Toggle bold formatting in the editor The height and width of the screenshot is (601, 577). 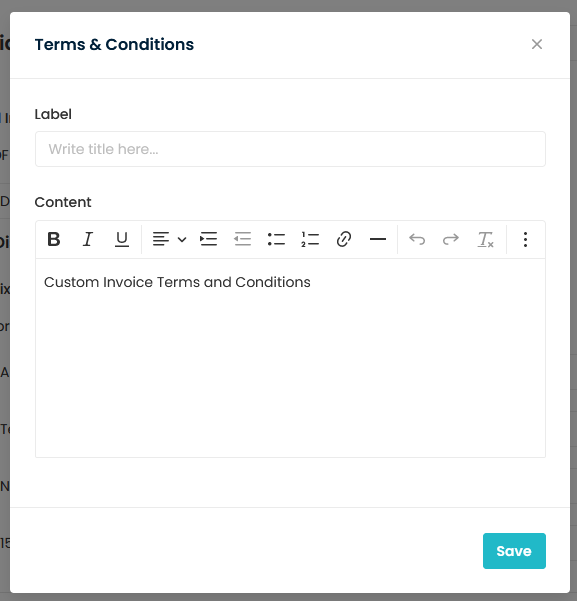pos(54,240)
